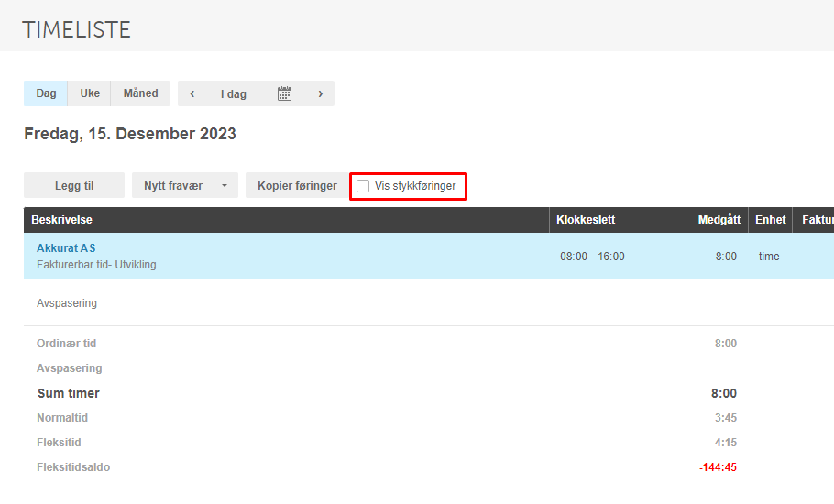The width and height of the screenshot is (834, 504).
Task: Click the red Fleksitidsaldo value -144:45
Action: 718,467
